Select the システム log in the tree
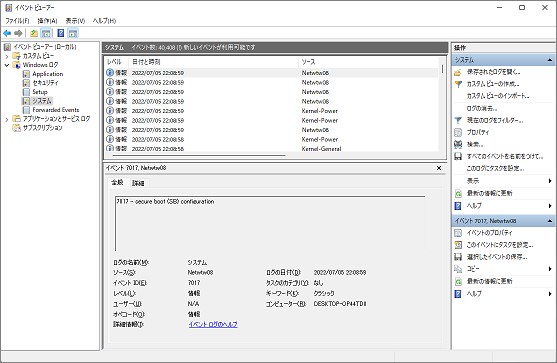Screen dimensions: 557x363 42,101
